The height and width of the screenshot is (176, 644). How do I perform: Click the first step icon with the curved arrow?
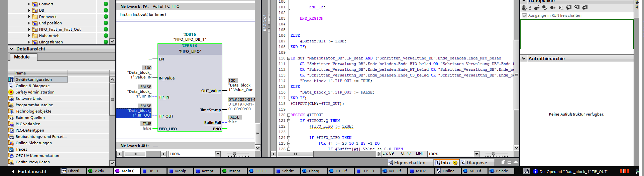569,8
